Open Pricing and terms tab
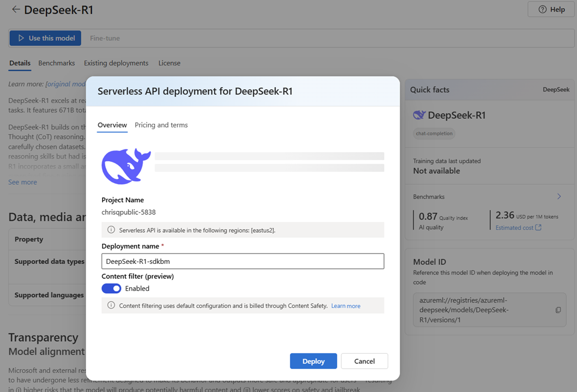The width and height of the screenshot is (577, 392). [x=161, y=125]
